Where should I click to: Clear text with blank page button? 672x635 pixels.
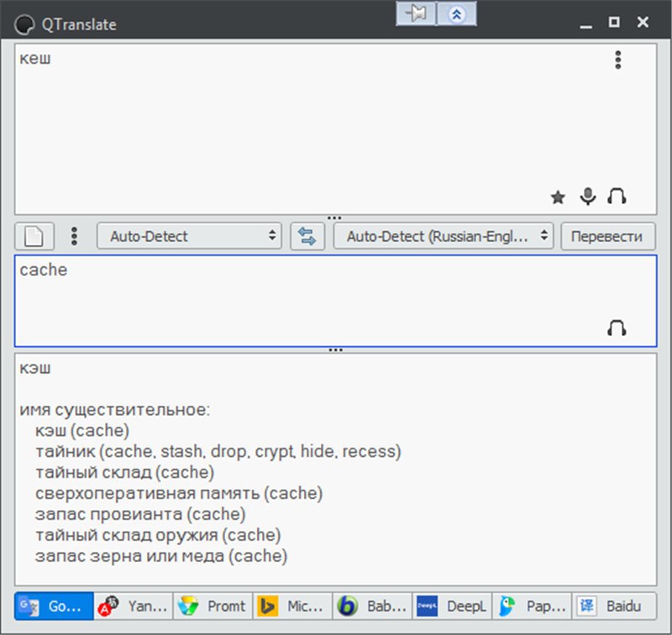coord(34,236)
